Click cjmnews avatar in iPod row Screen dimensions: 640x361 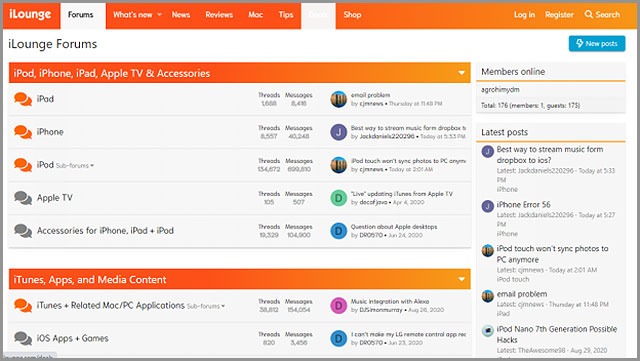(x=338, y=165)
